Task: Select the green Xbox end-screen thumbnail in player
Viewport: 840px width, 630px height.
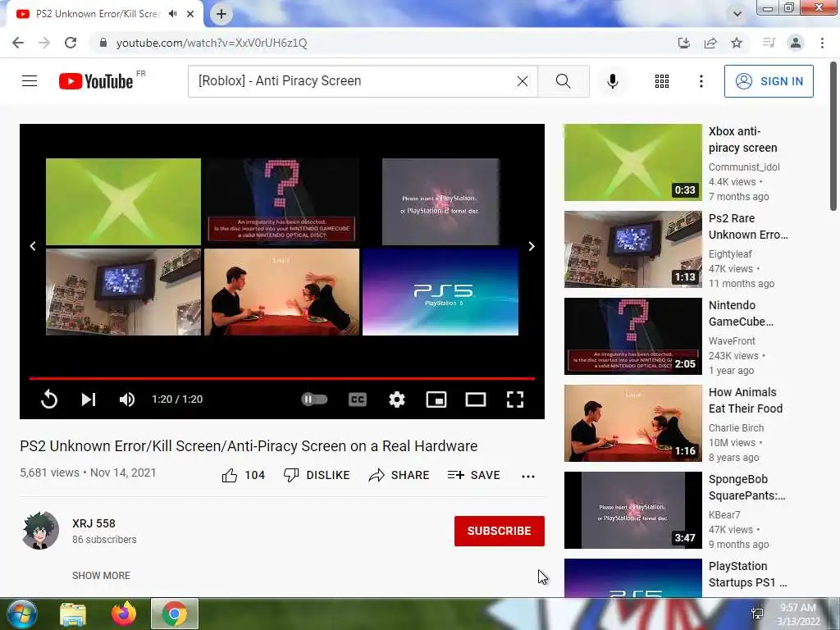Action: (123, 202)
